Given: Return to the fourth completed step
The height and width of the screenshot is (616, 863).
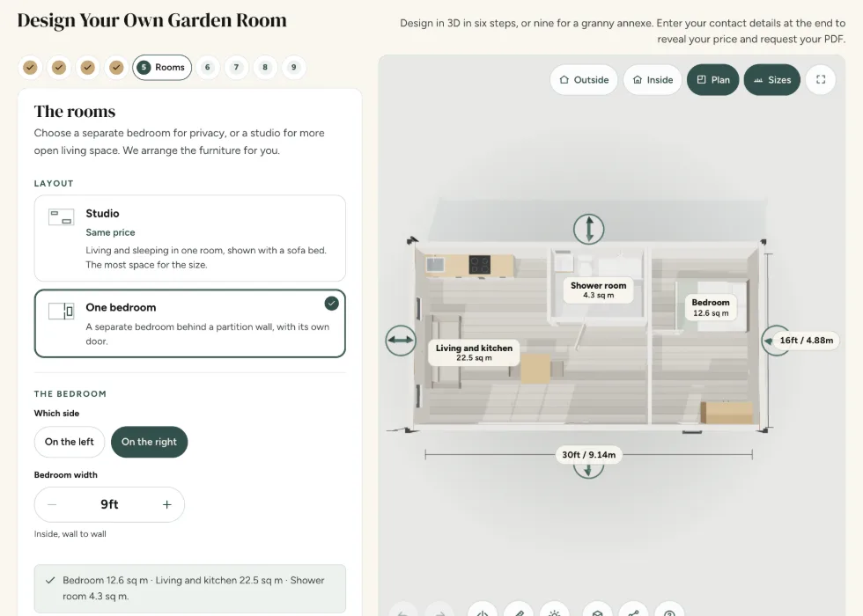Looking at the screenshot, I should point(116,68).
